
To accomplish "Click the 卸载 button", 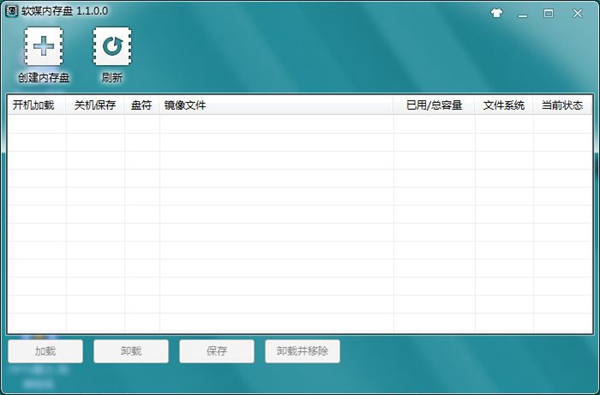I will click(x=131, y=351).
